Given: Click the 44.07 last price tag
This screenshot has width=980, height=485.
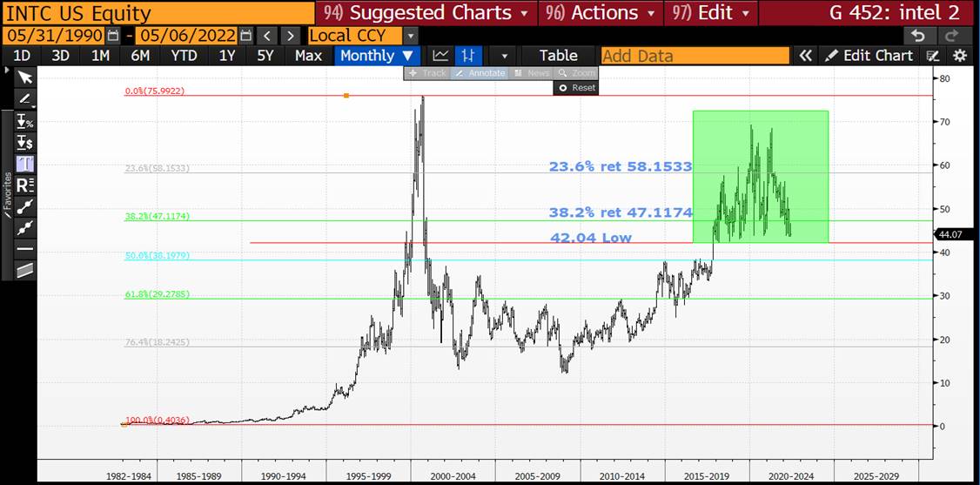Looking at the screenshot, I should click(954, 233).
